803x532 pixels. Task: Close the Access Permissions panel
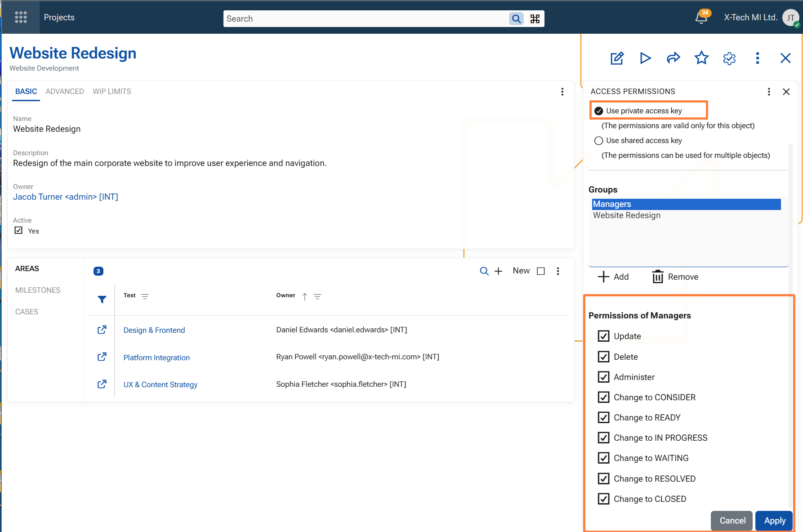point(786,92)
